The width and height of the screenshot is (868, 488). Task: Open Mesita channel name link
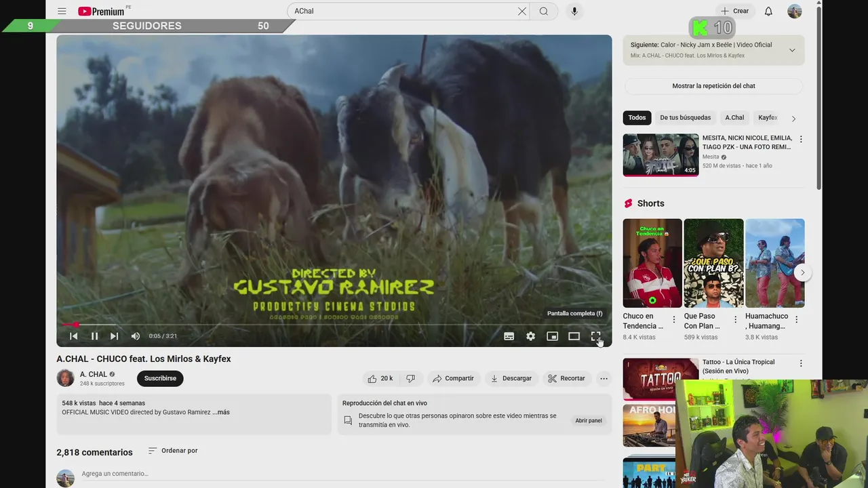tap(711, 157)
